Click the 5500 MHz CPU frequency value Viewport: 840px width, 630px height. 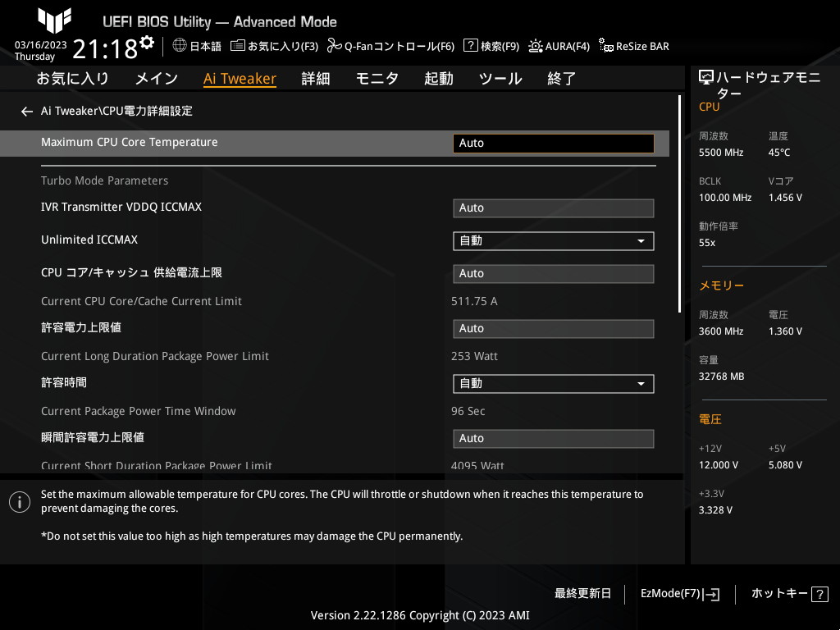720,153
